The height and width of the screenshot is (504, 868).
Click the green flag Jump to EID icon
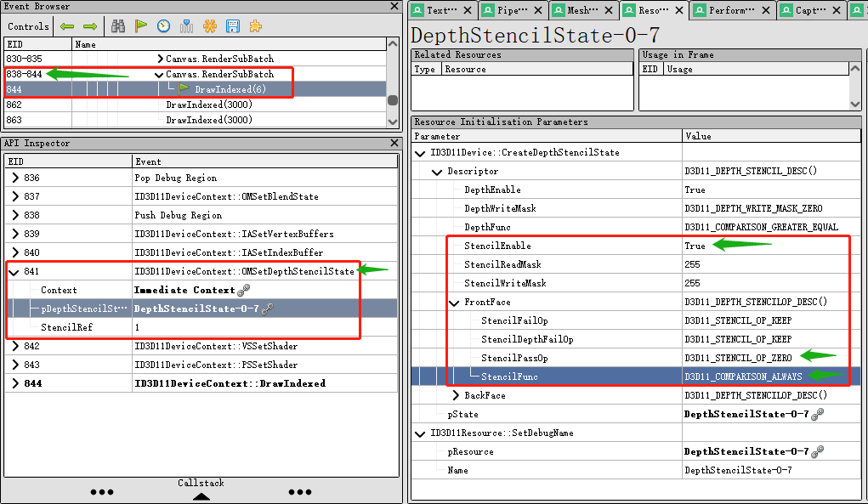click(x=141, y=26)
